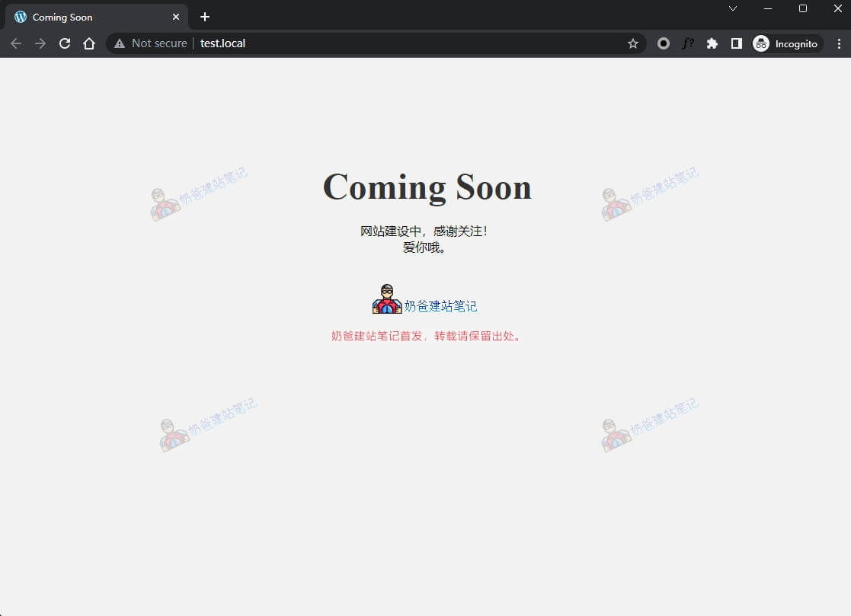This screenshot has height=616, width=851.
Task: Bookmark this page via the star icon
Action: (x=632, y=43)
